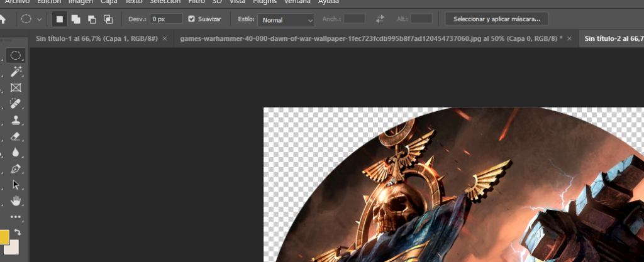The width and height of the screenshot is (644, 262).
Task: Choose the Pen tool
Action: [x=16, y=169]
